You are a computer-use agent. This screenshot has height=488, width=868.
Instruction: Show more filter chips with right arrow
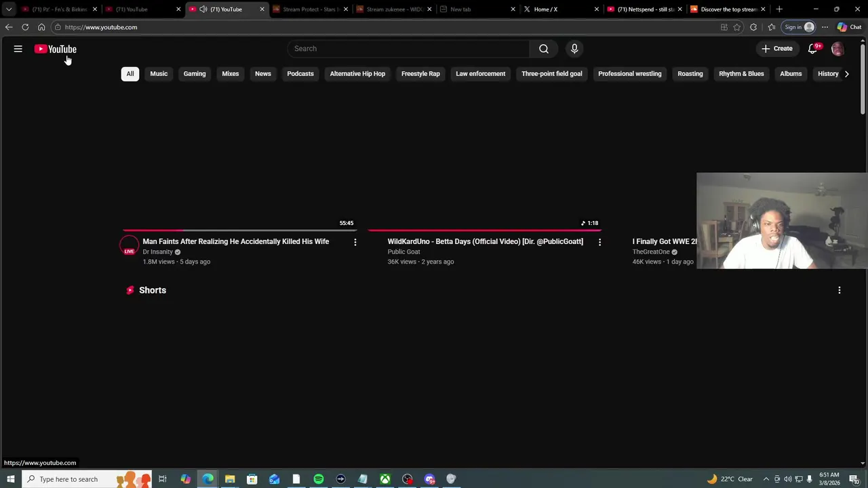coord(846,74)
